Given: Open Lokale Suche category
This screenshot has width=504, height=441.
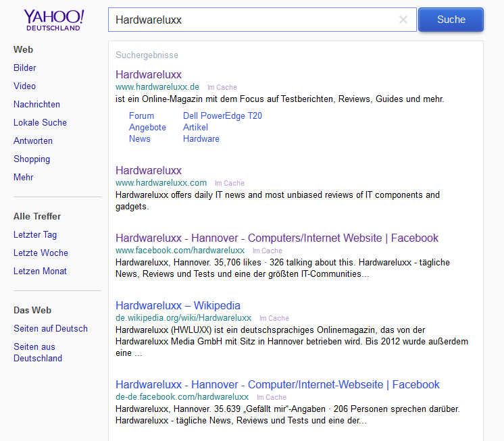Looking at the screenshot, I should 40,122.
